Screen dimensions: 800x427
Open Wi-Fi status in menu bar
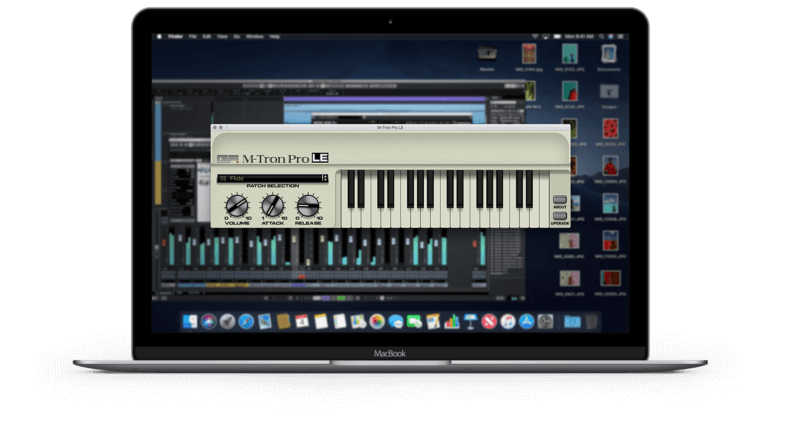tap(535, 37)
